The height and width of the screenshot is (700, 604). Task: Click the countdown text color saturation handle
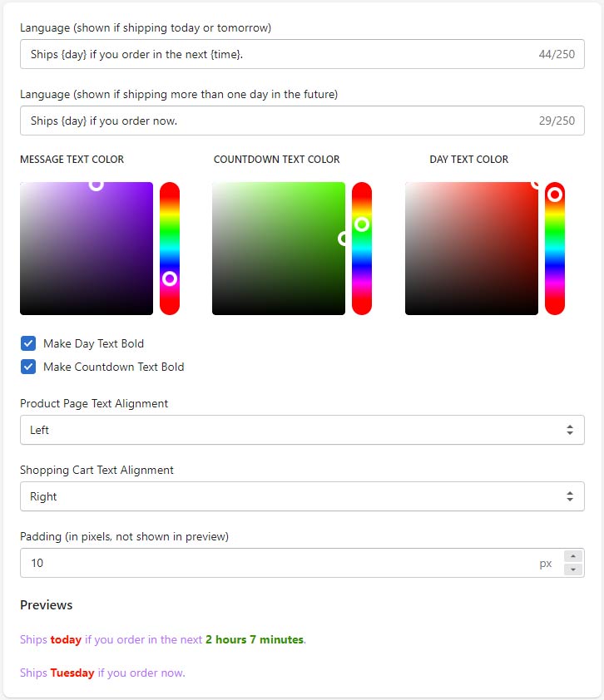tap(344, 239)
